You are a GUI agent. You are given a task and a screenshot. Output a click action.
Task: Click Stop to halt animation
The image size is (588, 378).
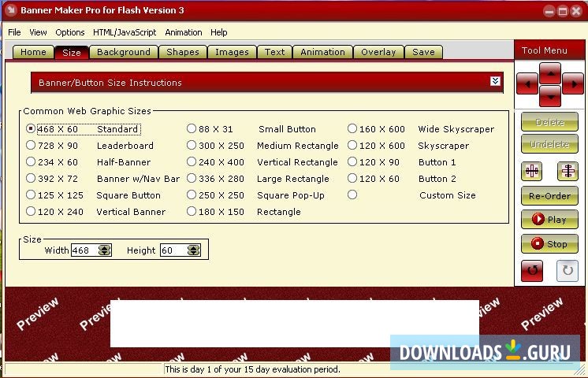coord(549,244)
